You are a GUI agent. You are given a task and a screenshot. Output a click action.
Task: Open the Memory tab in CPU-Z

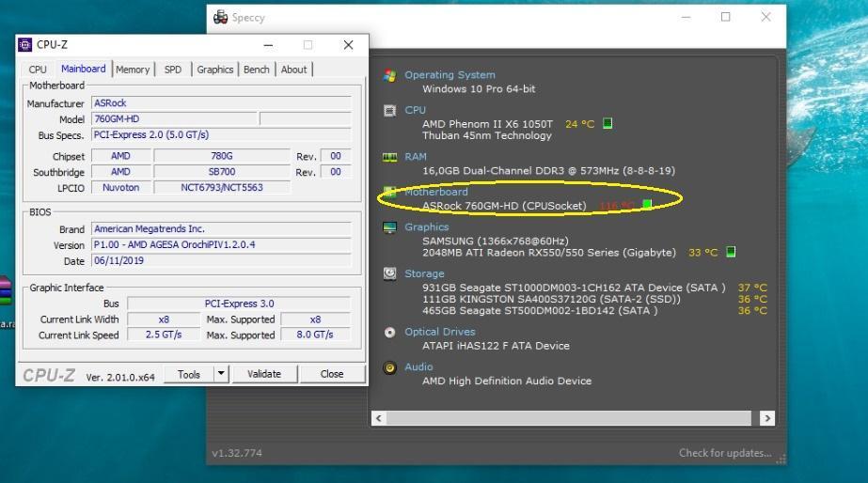[x=133, y=70]
